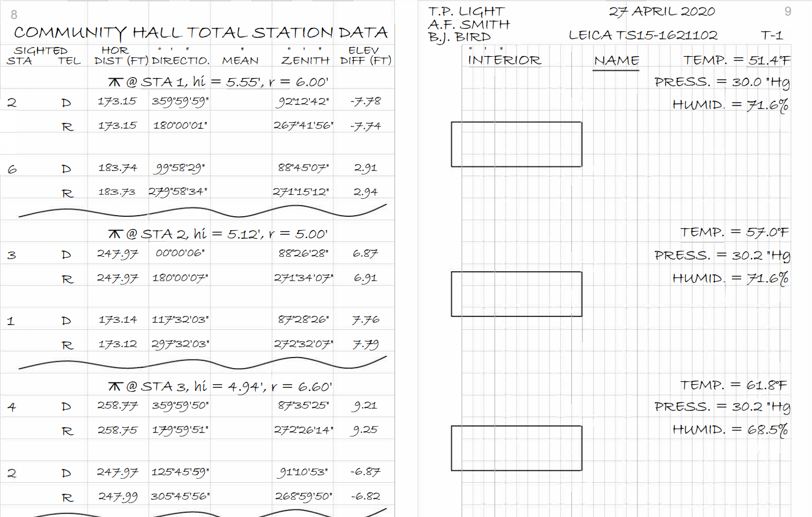
Task: Click the 'HOR DIST (FT)' column header
Action: pos(122,56)
